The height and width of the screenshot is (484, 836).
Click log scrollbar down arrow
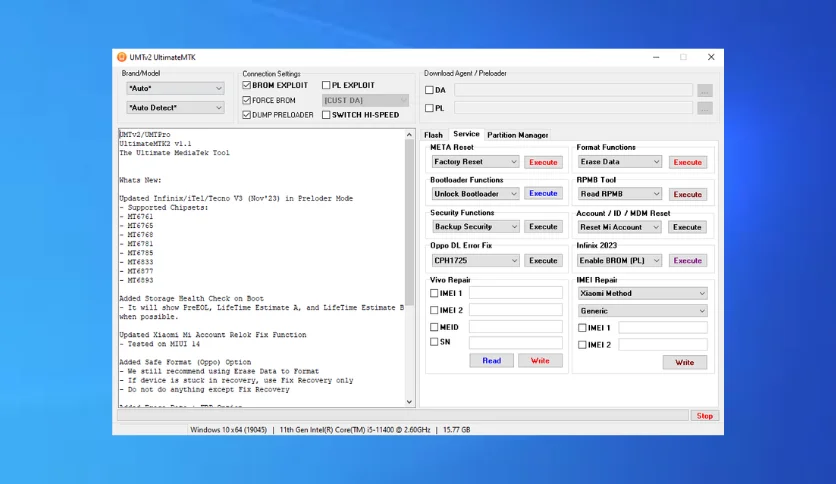[409, 402]
